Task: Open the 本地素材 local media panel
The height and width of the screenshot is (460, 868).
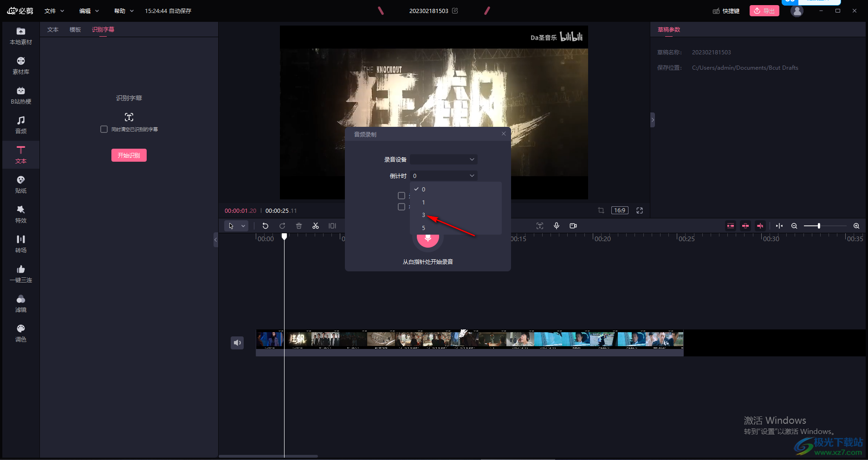Action: tap(21, 36)
